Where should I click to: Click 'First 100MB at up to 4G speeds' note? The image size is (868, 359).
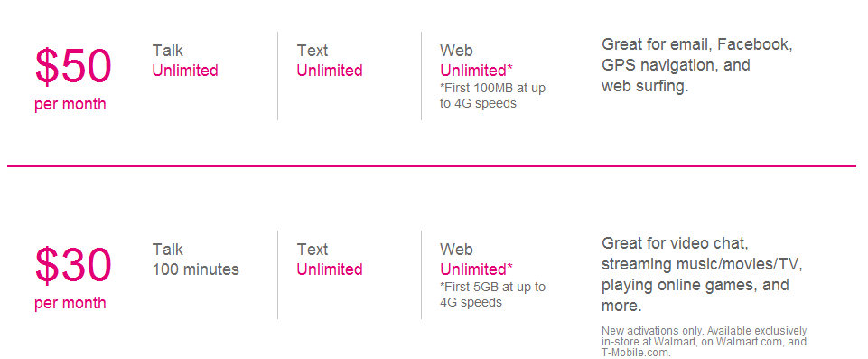pyautogui.click(x=492, y=95)
